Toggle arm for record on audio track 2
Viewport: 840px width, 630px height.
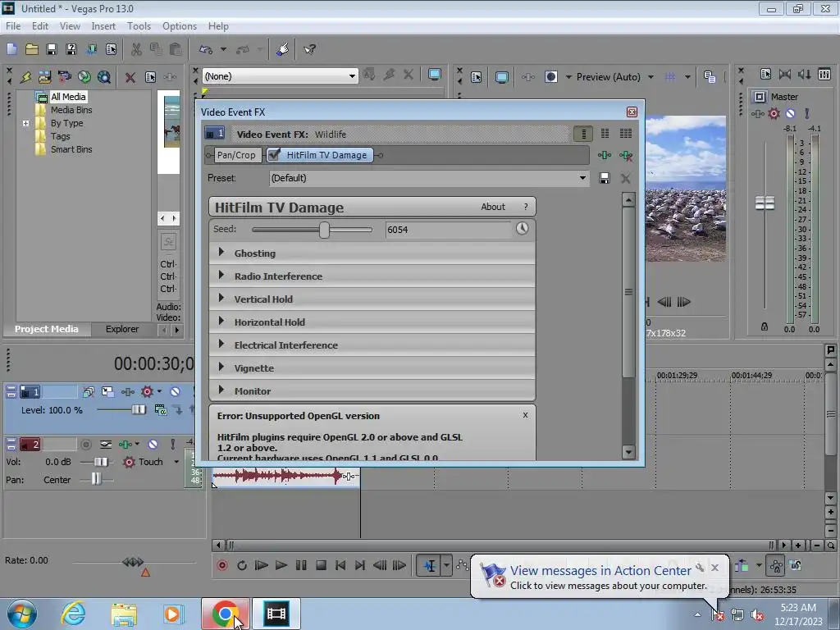(x=85, y=444)
